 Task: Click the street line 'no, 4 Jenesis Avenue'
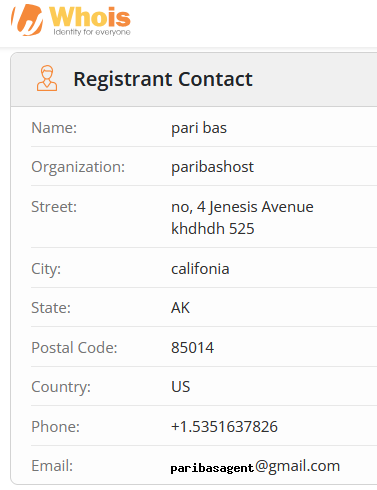242,207
